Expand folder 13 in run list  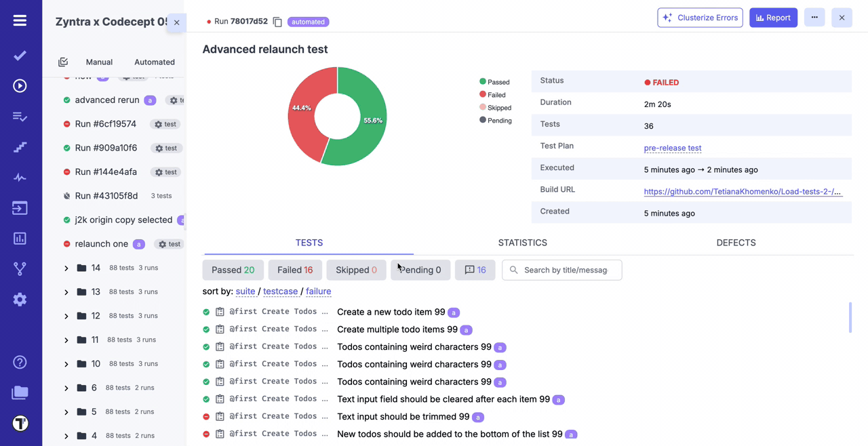pyautogui.click(x=66, y=292)
